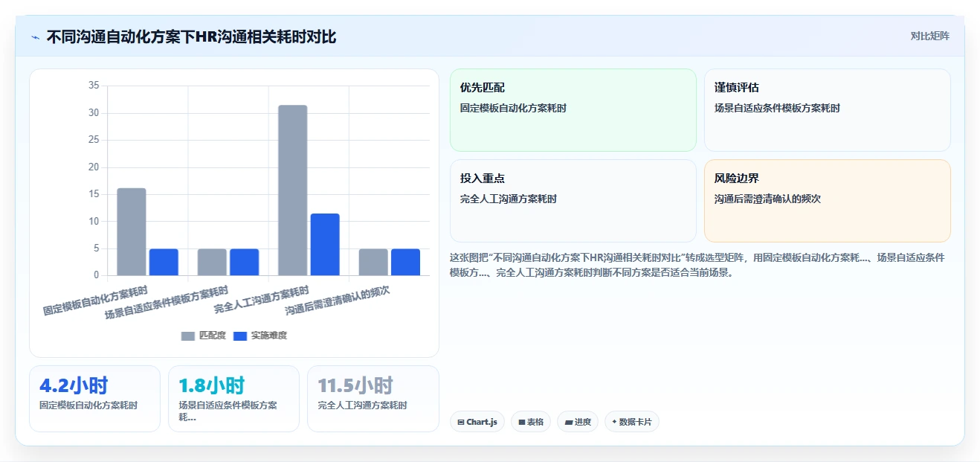Select the 数据卡片 tag chip
The height and width of the screenshot is (462, 980).
point(632,422)
